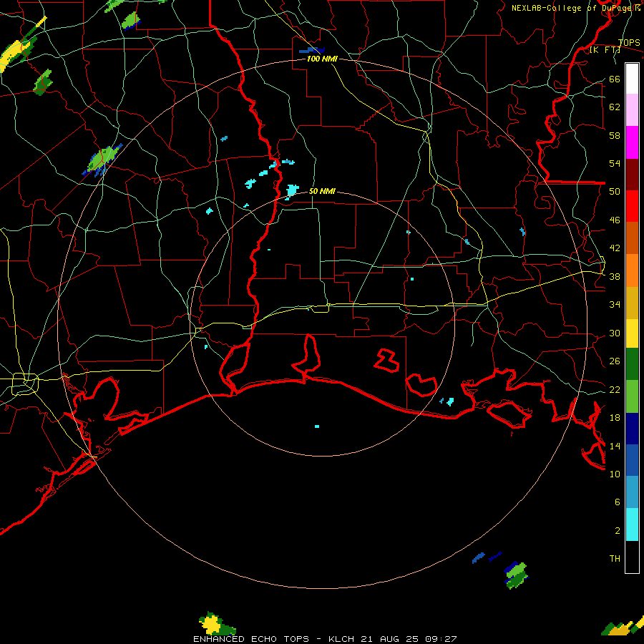Click the "14" legend value

(615, 446)
